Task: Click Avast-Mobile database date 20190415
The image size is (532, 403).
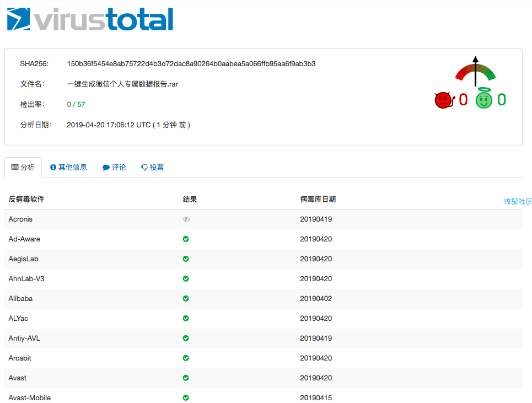Action: 316,398
